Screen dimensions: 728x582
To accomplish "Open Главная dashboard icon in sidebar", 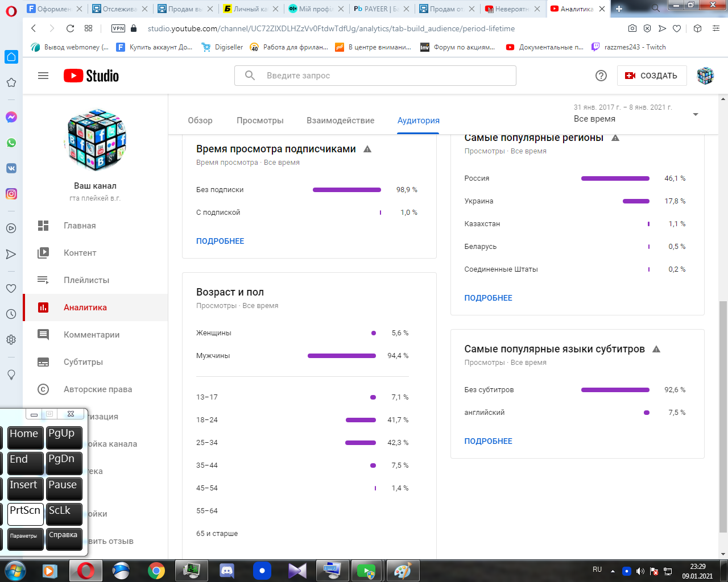I will pyautogui.click(x=43, y=226).
